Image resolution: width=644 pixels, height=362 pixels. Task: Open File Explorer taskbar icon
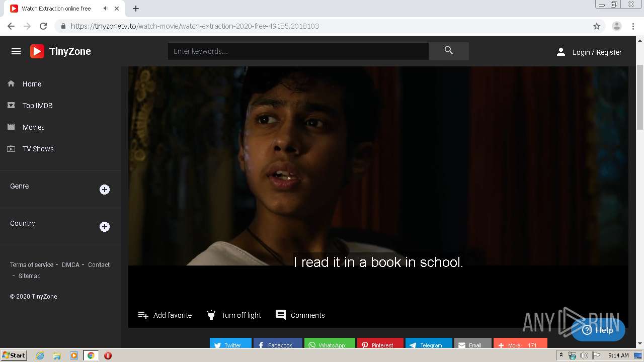57,355
